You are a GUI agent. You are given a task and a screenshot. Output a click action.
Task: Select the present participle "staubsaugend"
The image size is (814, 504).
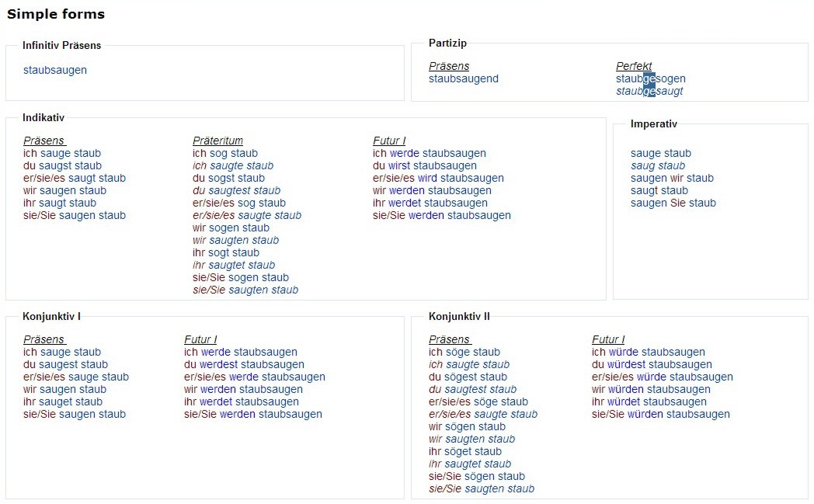[464, 78]
